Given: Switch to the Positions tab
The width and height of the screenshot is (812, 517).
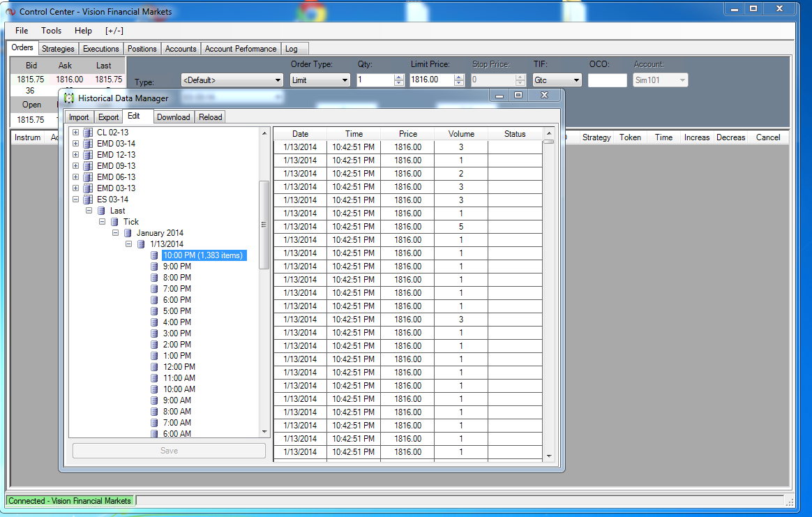Looking at the screenshot, I should point(142,49).
